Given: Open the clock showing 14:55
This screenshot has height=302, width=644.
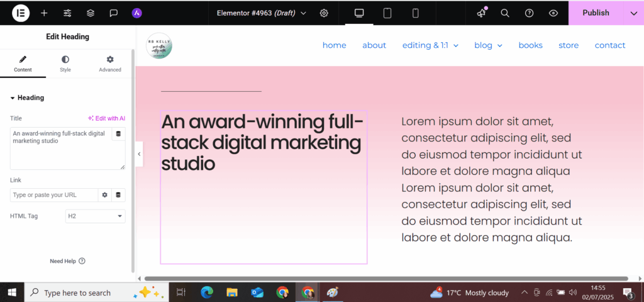Looking at the screenshot, I should 597,293.
